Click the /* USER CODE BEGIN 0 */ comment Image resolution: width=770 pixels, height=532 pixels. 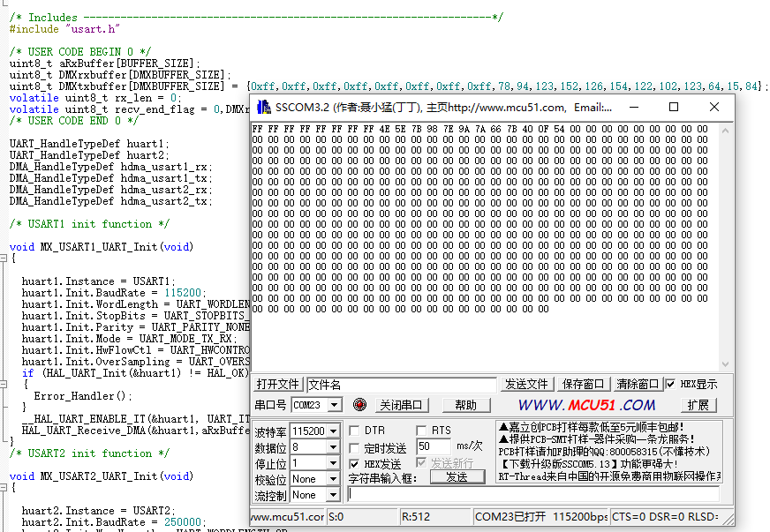[x=80, y=51]
